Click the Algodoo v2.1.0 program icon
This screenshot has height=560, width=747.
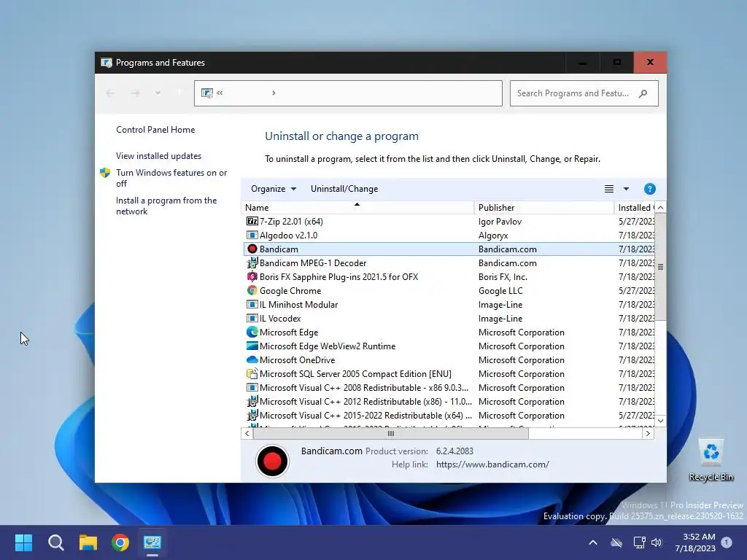tap(252, 236)
